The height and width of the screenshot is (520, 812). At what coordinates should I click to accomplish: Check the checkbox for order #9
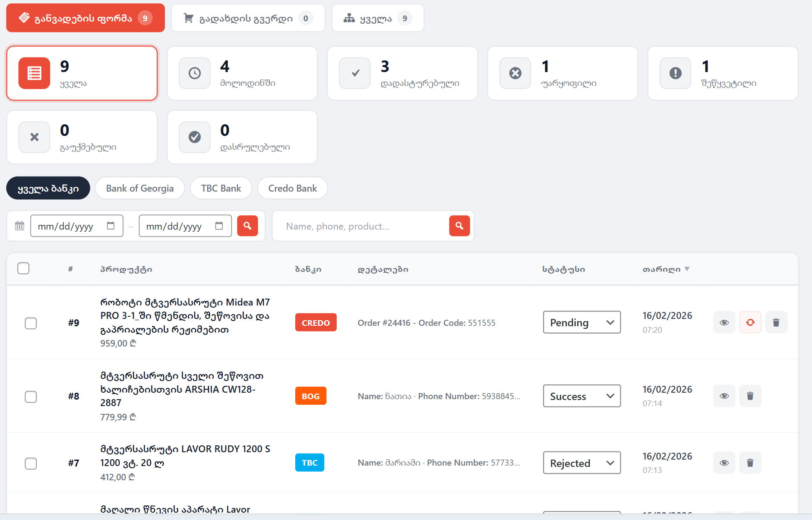click(x=31, y=323)
